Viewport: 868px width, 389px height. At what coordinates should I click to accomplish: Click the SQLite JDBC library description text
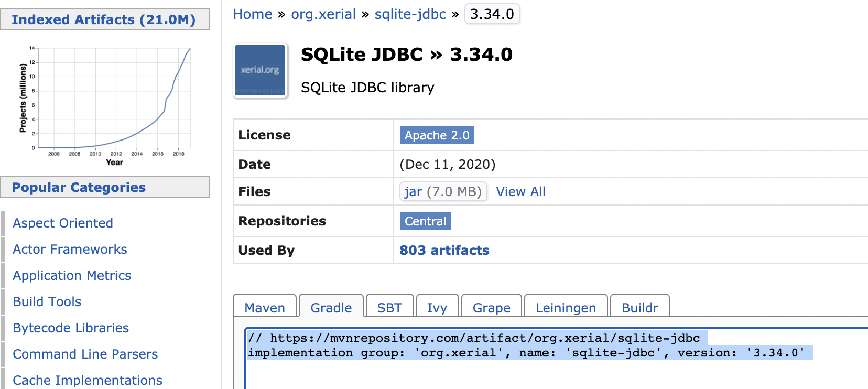coord(367,88)
